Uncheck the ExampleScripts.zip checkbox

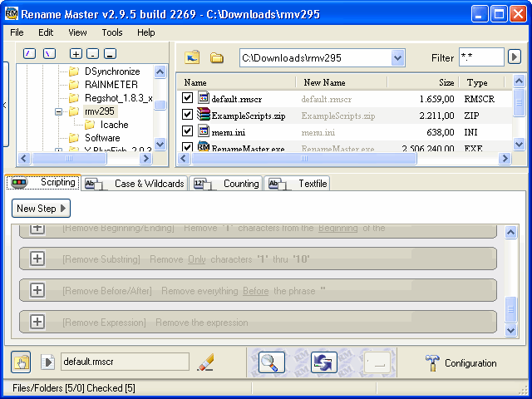[x=187, y=115]
